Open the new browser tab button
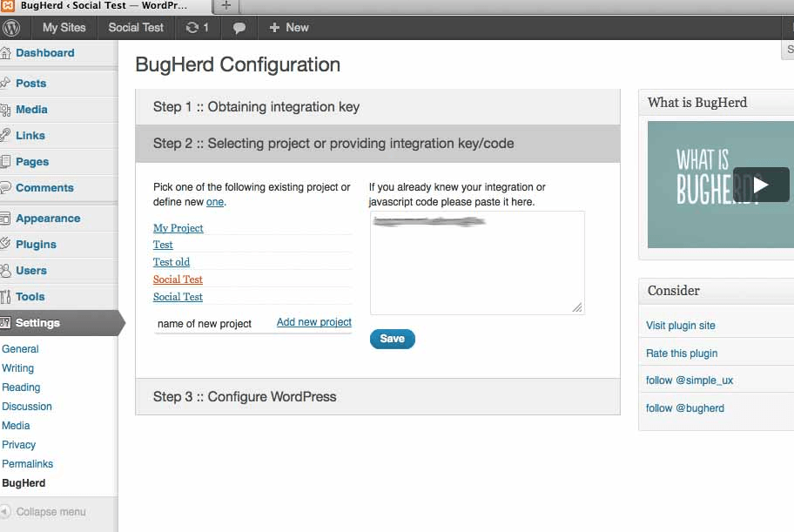 pyautogui.click(x=225, y=5)
